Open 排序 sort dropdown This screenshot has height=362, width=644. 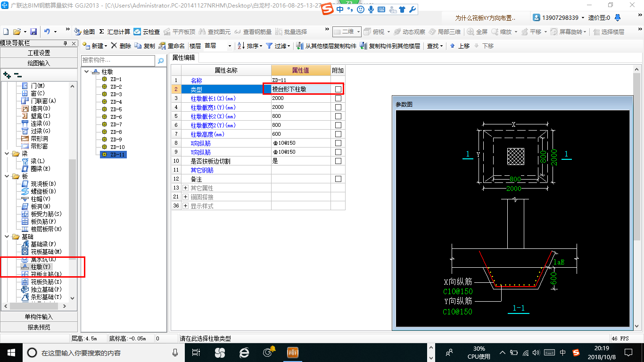point(250,46)
